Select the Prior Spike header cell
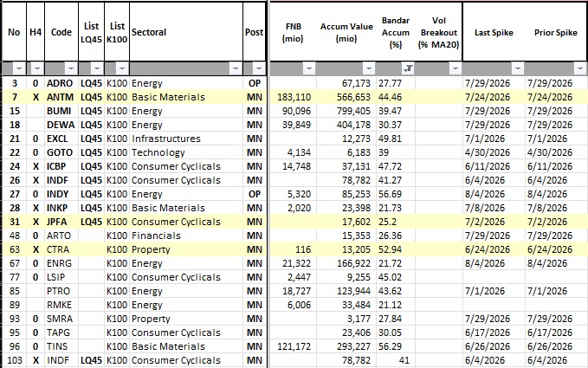 tap(556, 32)
